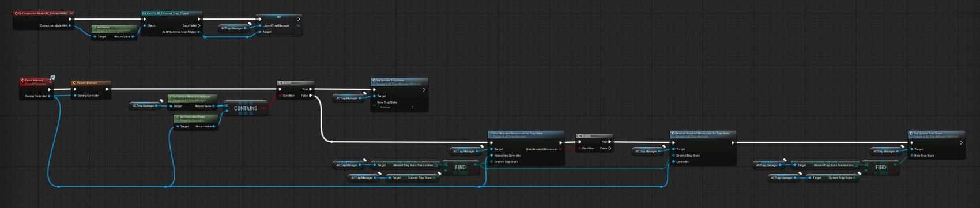Click exec output arrow of final Try Update Trap State
Image resolution: width=980 pixels, height=208 pixels.
(x=961, y=143)
